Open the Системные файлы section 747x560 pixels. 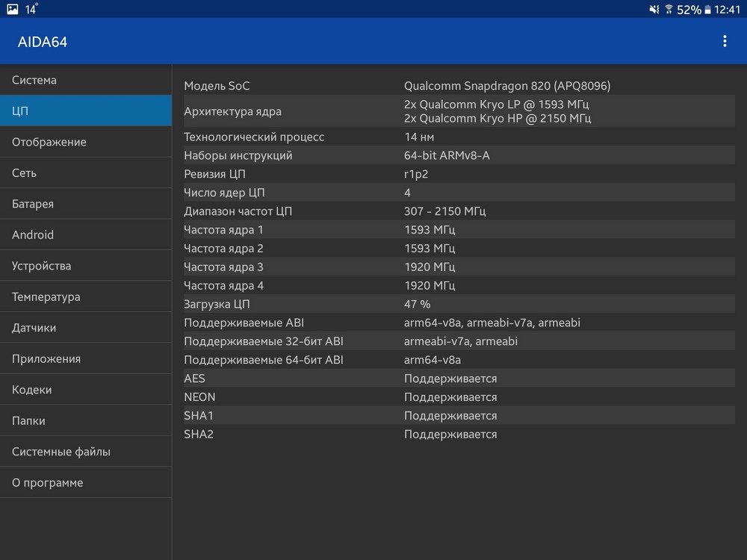[x=86, y=452]
